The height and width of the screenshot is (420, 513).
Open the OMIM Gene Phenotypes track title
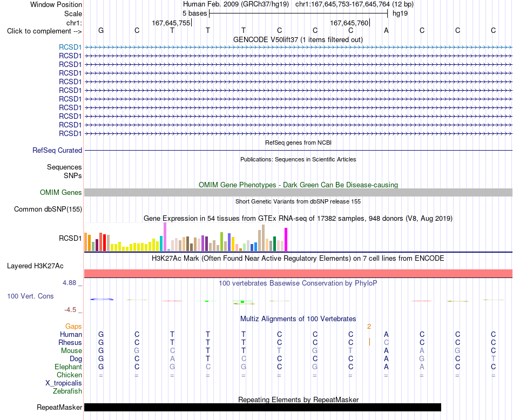click(299, 185)
